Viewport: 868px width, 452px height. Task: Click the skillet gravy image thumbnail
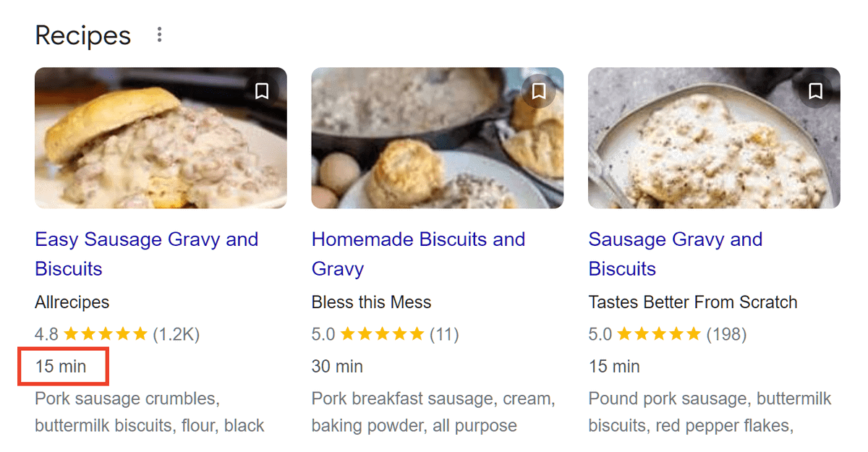click(437, 138)
